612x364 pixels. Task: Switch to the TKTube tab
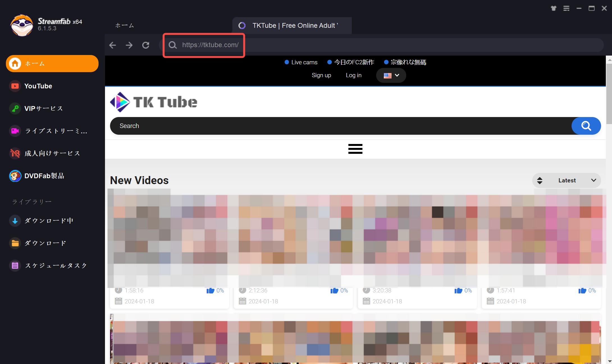[292, 26]
